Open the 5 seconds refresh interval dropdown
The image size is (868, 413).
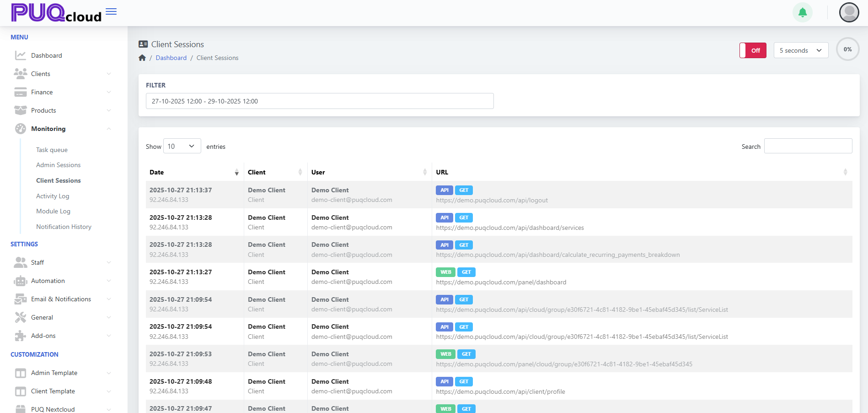pos(801,50)
